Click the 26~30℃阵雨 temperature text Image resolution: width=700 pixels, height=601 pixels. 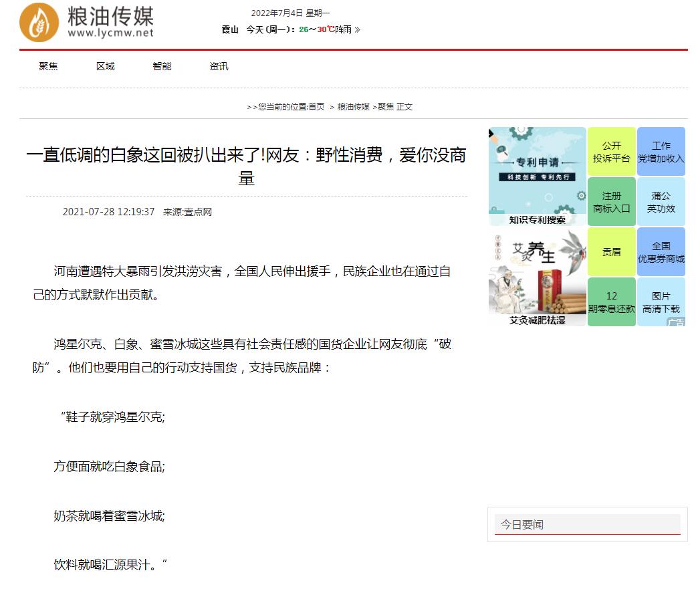[x=326, y=30]
